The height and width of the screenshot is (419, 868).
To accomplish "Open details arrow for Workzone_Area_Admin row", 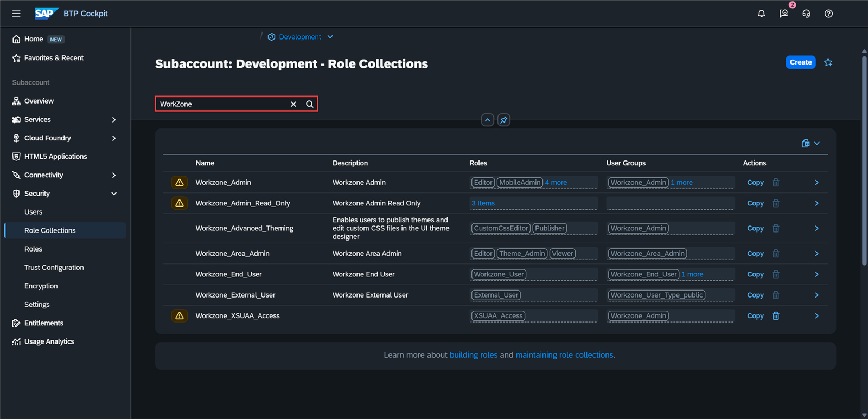I will [x=816, y=254].
